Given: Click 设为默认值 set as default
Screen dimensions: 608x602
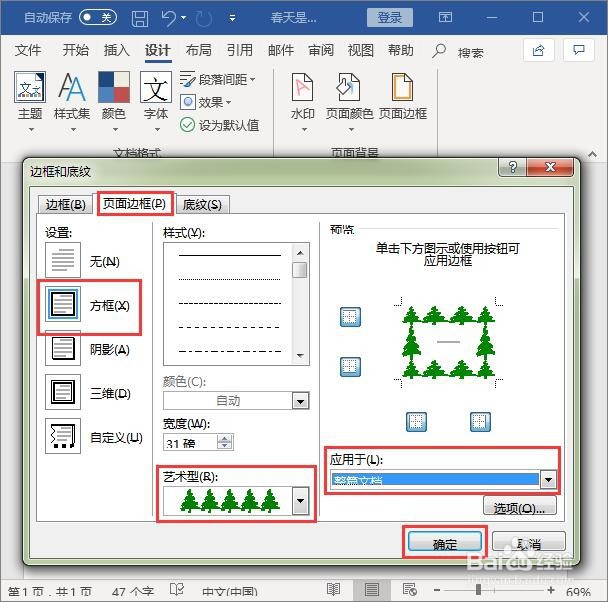Looking at the screenshot, I should 219,125.
